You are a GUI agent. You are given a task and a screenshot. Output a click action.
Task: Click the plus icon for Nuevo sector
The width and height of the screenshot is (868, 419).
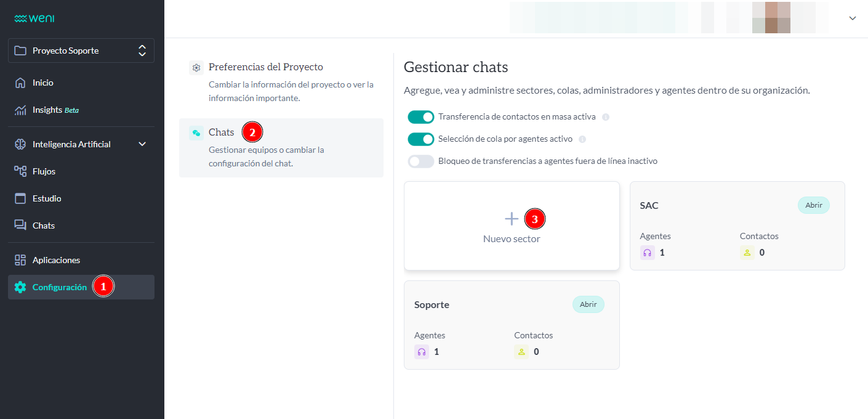point(511,219)
